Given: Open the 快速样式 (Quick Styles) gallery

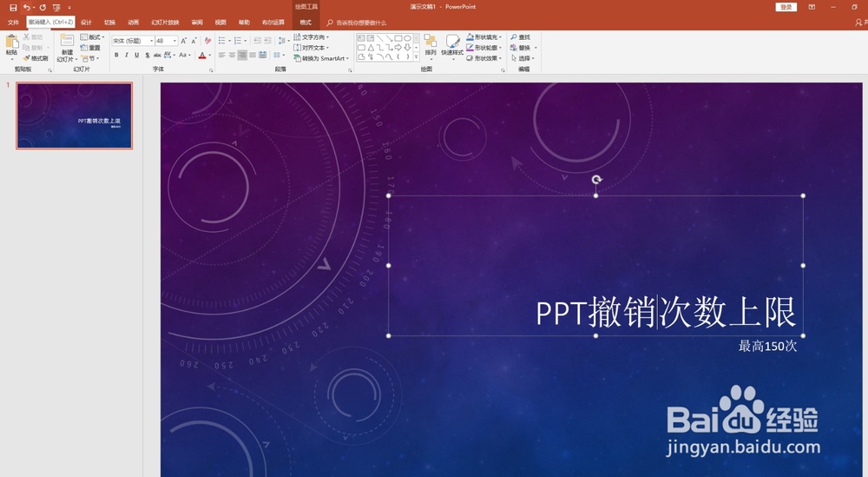Looking at the screenshot, I should 452,47.
